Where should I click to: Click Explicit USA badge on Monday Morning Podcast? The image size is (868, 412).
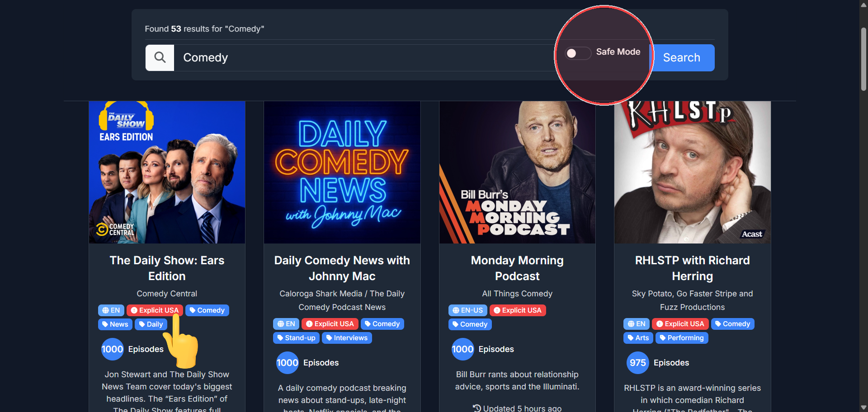[x=517, y=310]
